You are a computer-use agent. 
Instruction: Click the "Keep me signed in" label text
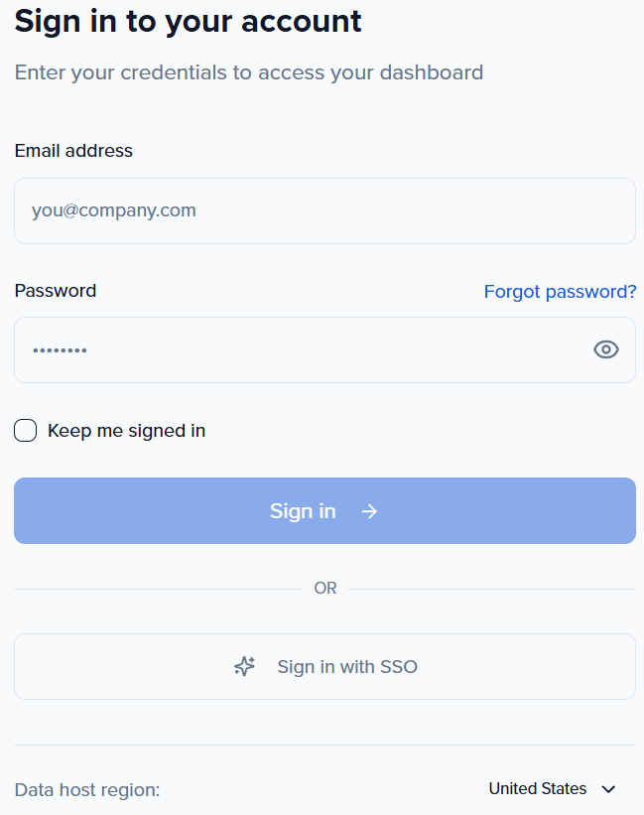coord(126,431)
